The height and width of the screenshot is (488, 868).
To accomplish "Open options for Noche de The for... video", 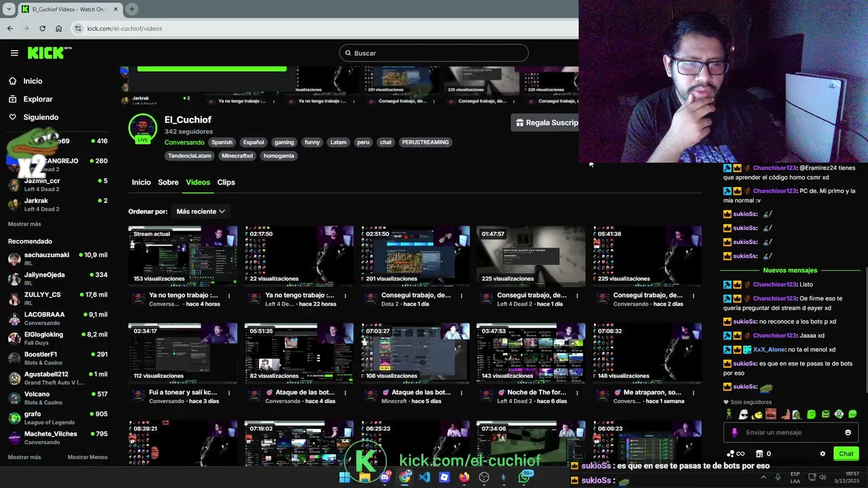I will [x=577, y=392].
